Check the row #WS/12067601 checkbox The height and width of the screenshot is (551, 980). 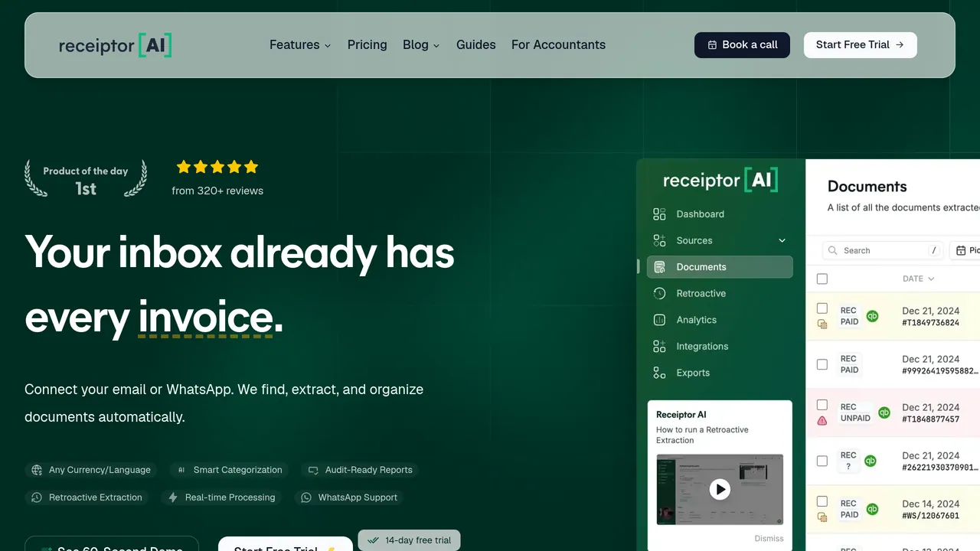pos(822,501)
